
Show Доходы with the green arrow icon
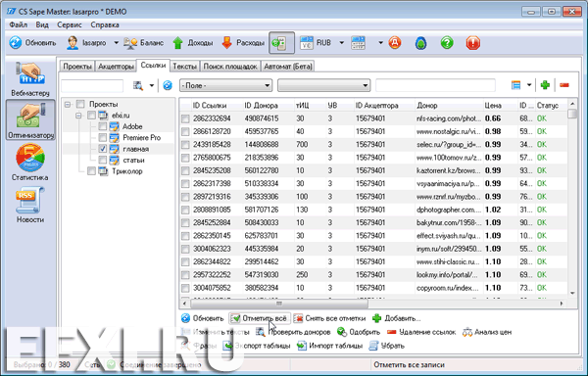193,43
